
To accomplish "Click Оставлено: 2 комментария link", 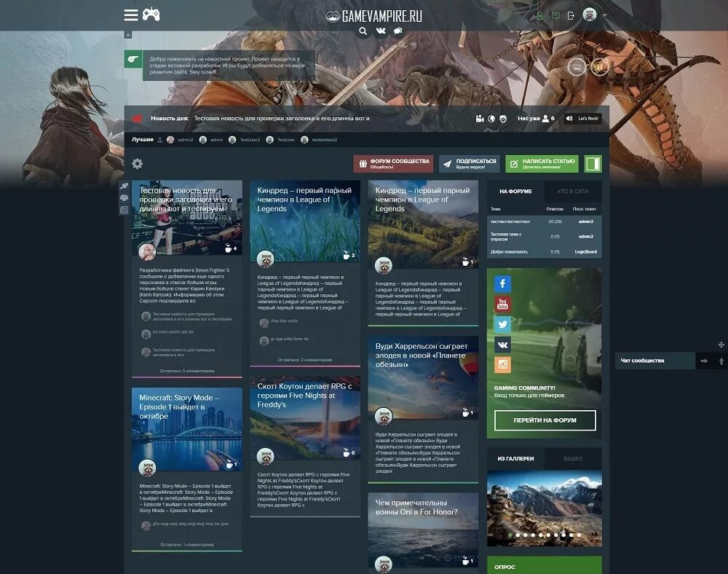I will [x=304, y=360].
